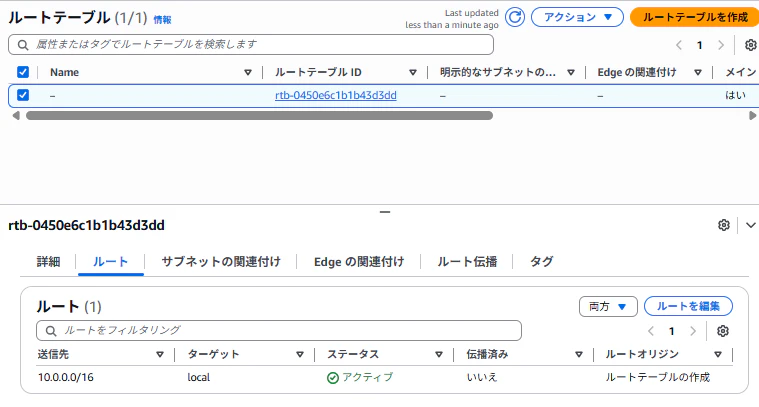The height and width of the screenshot is (407, 759).
Task: Open route table list preferences gear
Action: click(x=751, y=45)
